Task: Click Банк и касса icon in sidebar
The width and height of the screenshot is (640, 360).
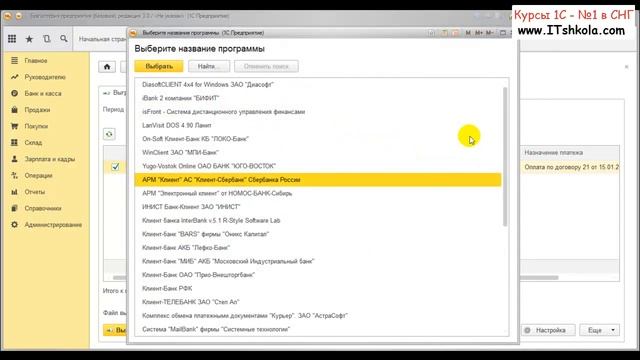Action: (14, 93)
